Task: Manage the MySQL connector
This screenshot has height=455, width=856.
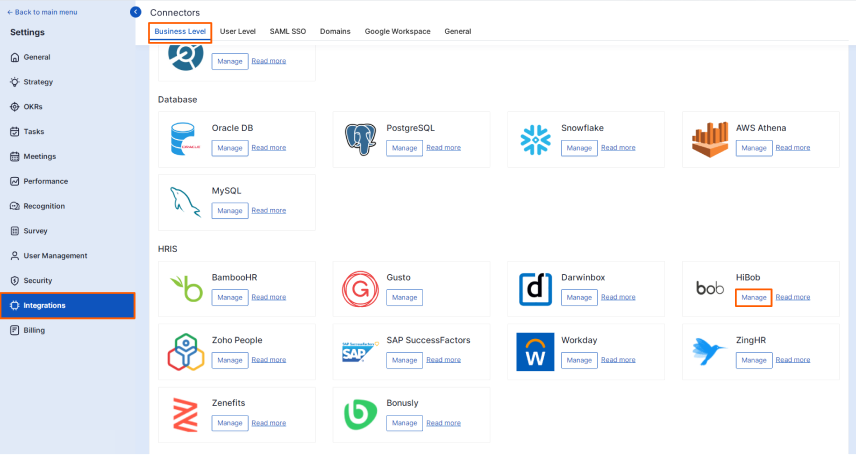Action: coord(230,211)
